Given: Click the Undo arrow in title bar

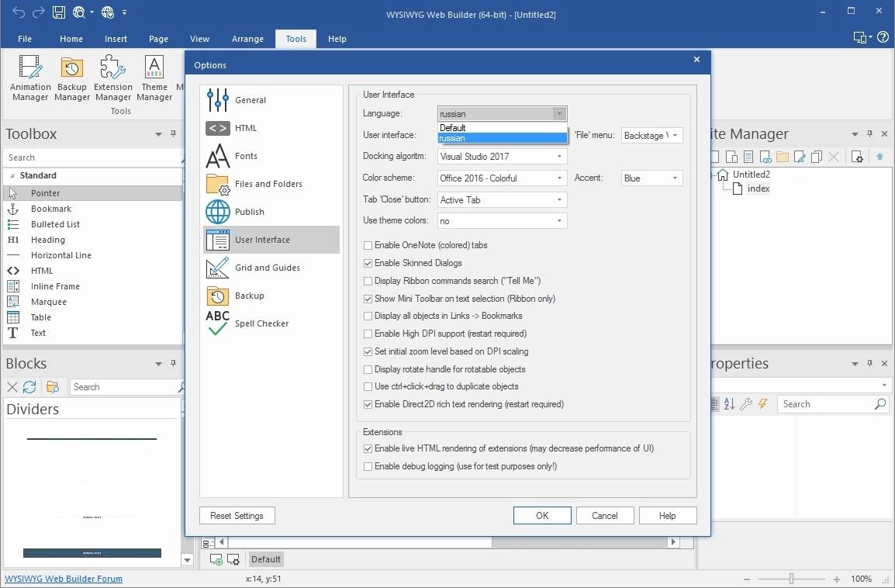Looking at the screenshot, I should click(x=19, y=12).
